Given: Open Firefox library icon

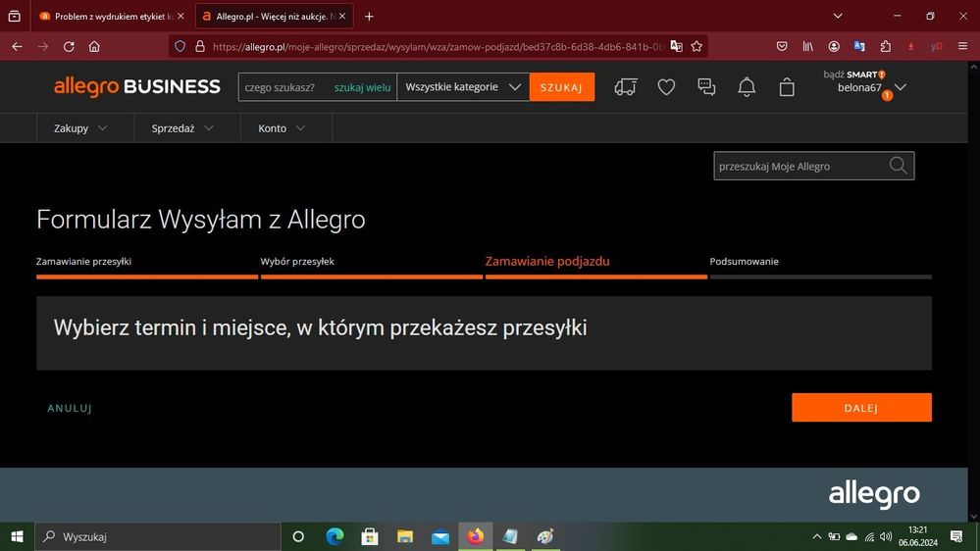Looking at the screenshot, I should click(x=808, y=46).
